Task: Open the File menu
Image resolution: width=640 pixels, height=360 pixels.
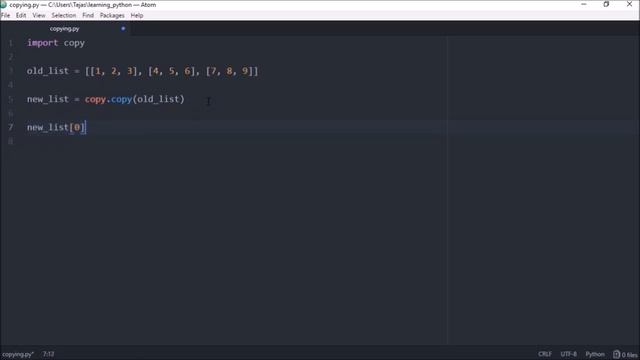Action: tap(6, 16)
